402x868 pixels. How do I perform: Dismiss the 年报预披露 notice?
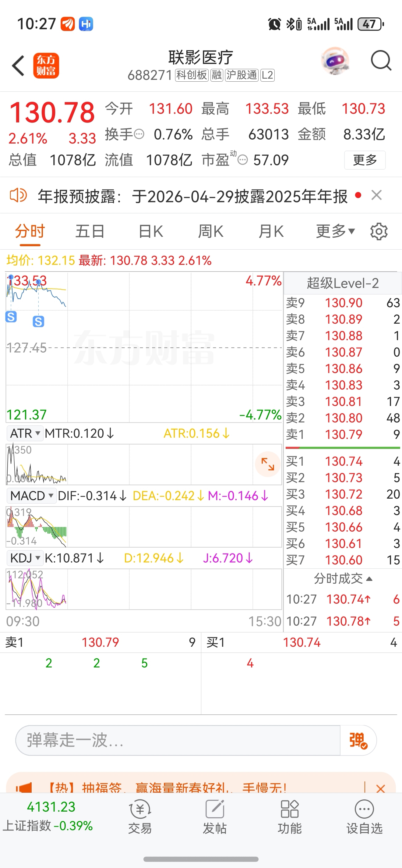point(376,195)
